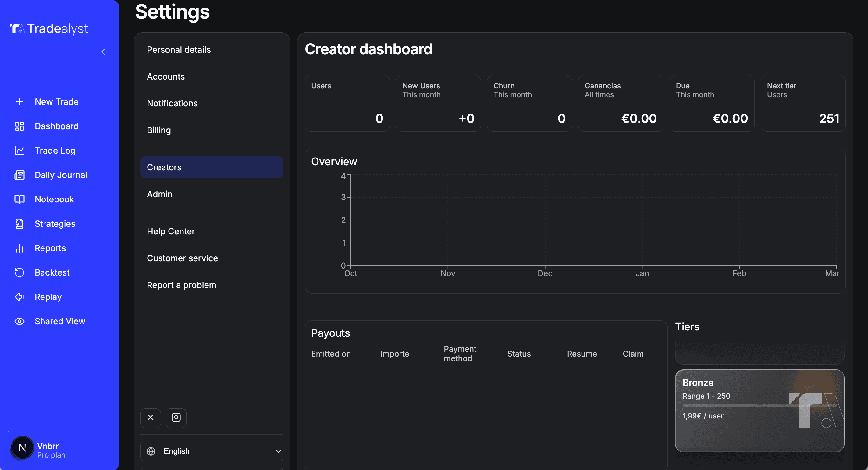The height and width of the screenshot is (470, 868).
Task: Click the New Trade plus icon
Action: (19, 101)
